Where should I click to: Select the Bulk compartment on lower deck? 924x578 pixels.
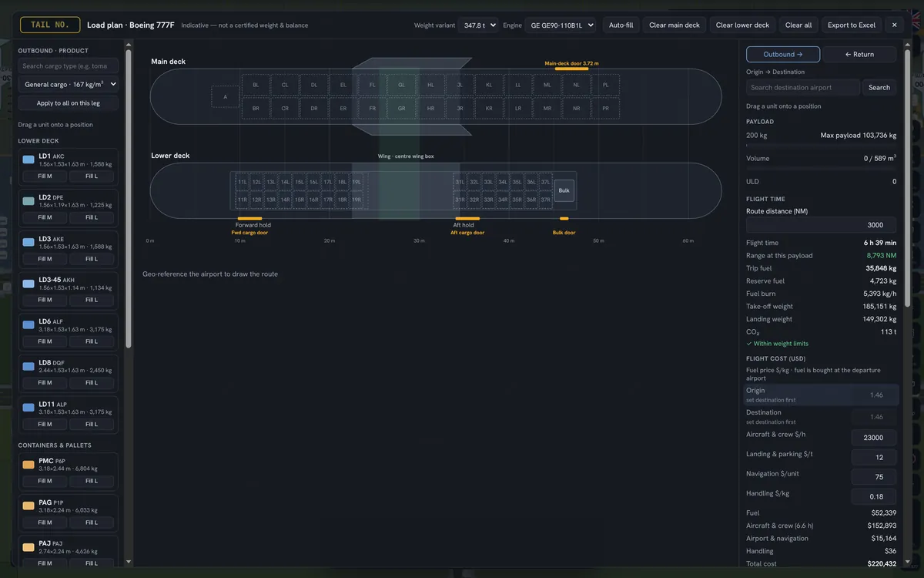[x=564, y=190]
